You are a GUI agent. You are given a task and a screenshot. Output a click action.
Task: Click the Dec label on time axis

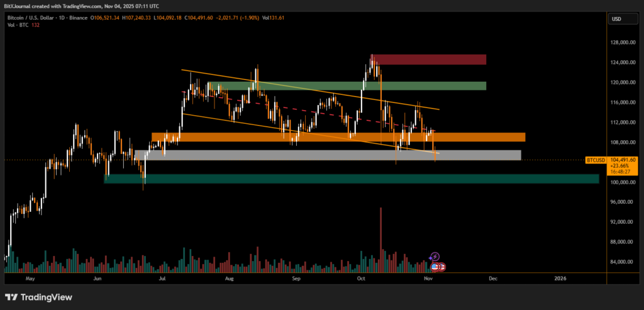pos(493,277)
